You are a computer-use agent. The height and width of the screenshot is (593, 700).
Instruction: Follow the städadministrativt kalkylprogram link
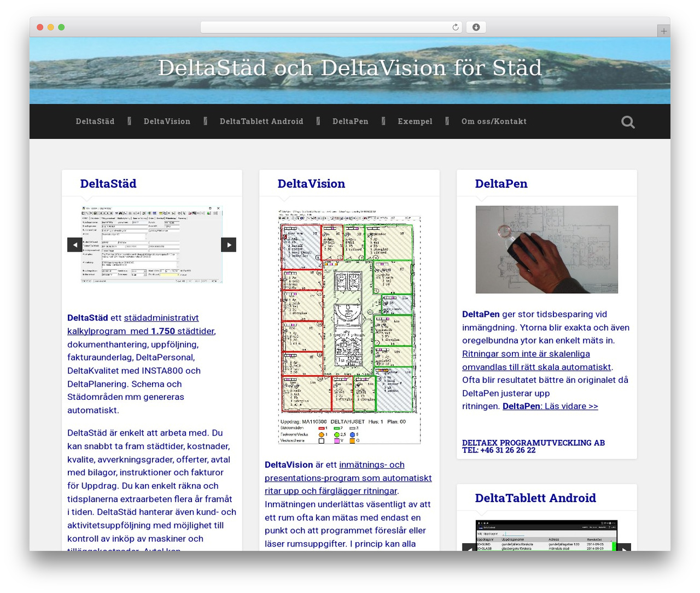(x=142, y=324)
